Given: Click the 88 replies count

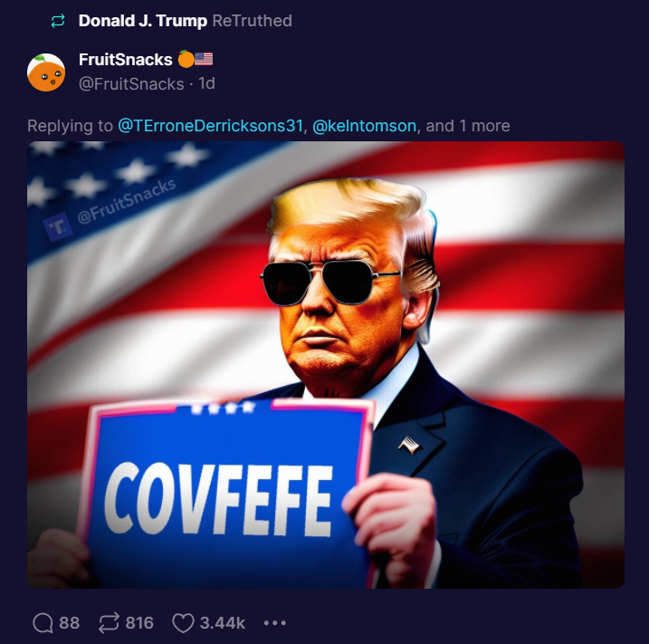Looking at the screenshot, I should [69, 623].
